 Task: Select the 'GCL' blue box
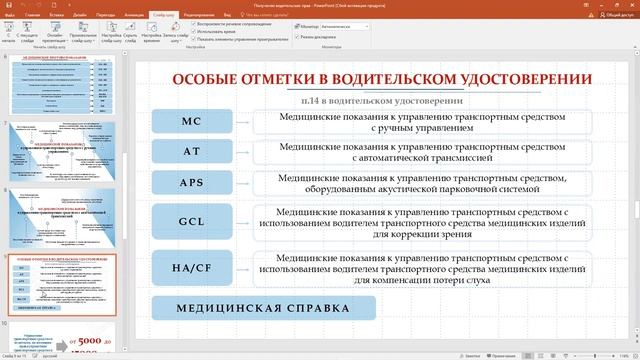[192, 222]
